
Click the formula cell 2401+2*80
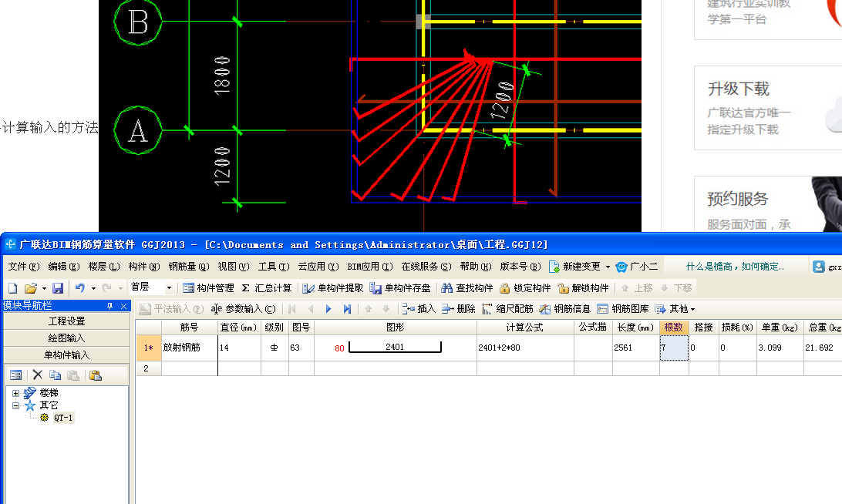525,348
